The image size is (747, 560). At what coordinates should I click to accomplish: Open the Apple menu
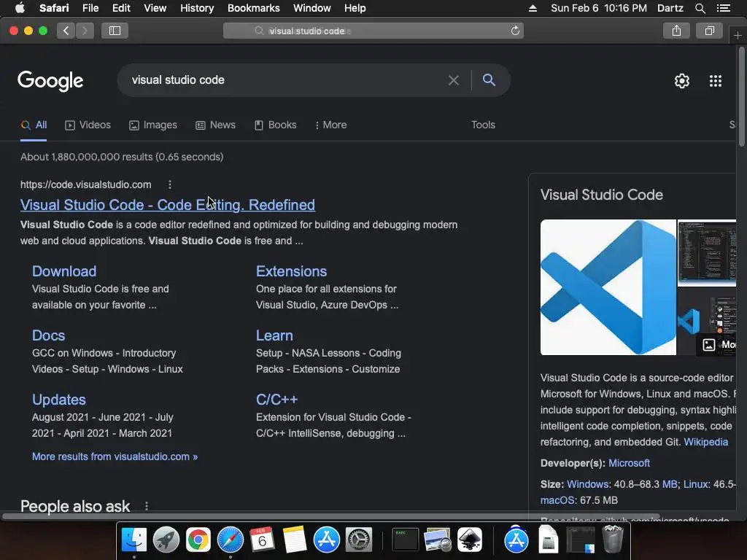coord(20,8)
